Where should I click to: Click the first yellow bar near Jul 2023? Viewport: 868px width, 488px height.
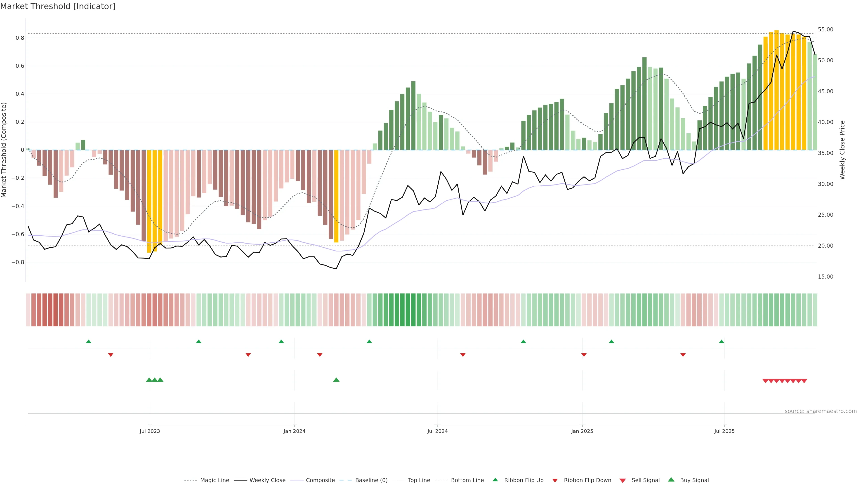point(149,201)
